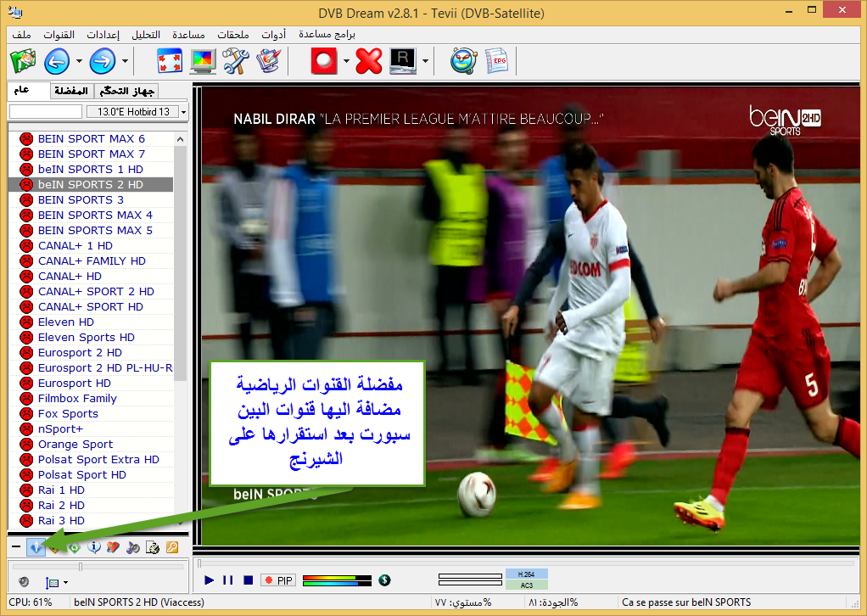Toggle the PIP button
This screenshot has height=616, width=867.
278,580
